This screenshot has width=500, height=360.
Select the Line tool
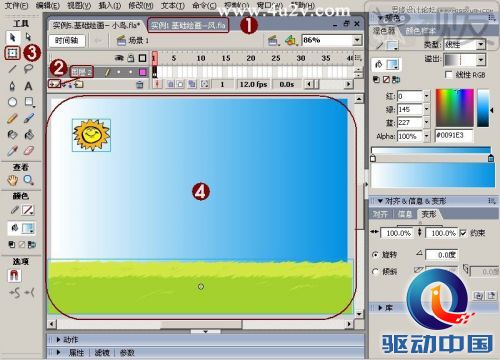(x=13, y=69)
